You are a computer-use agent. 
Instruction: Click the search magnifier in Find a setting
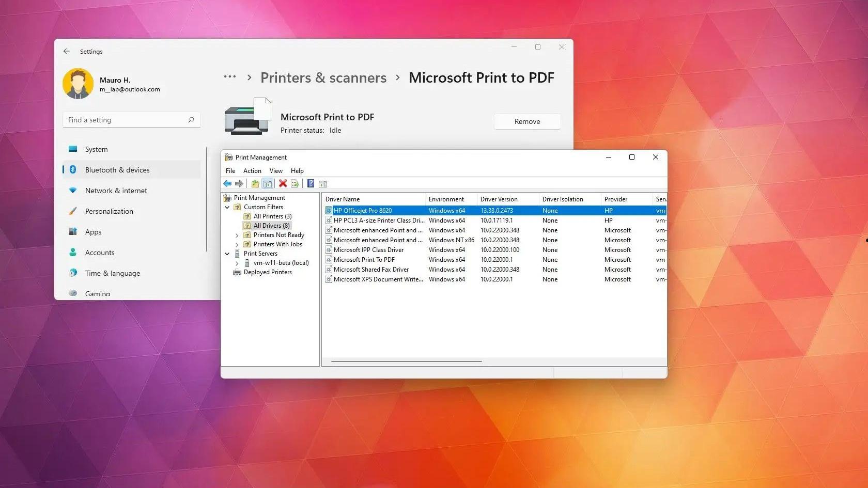(191, 120)
